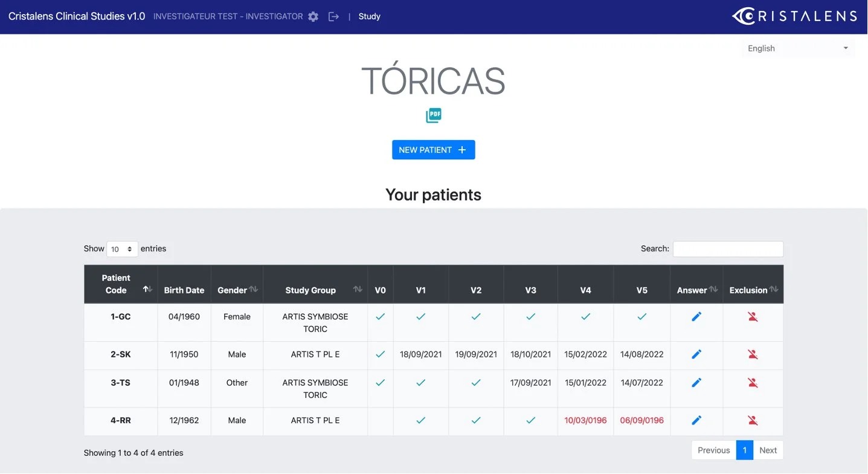Expand the show entries count selector
Screen dimensions: 868x474
click(x=122, y=249)
